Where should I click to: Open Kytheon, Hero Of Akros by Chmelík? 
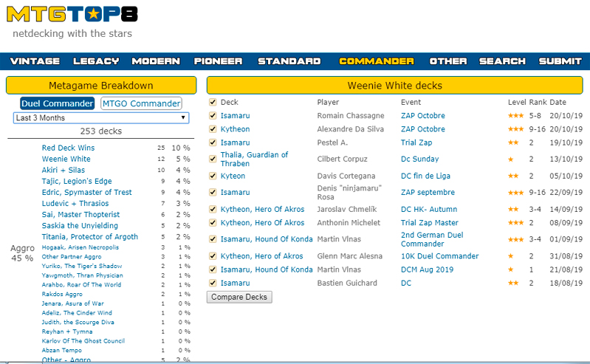263,209
